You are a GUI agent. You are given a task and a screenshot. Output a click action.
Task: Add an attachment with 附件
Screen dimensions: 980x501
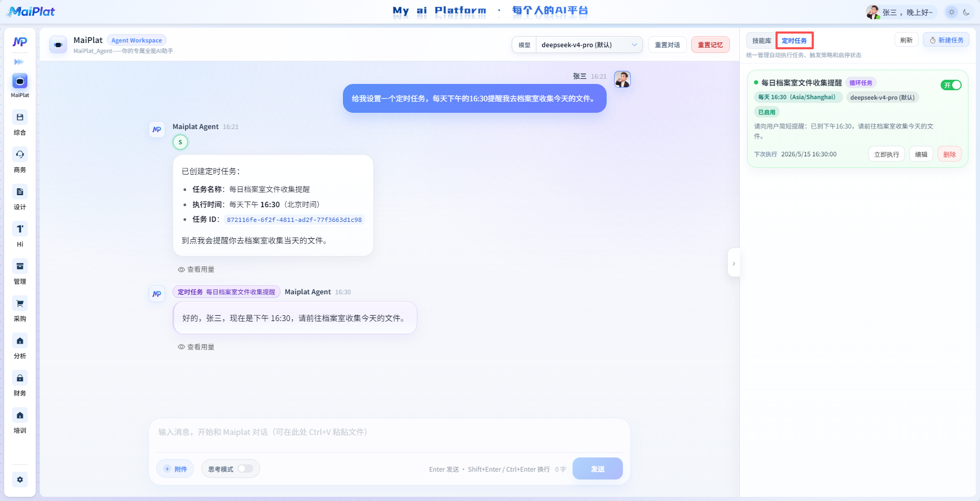[175, 469]
